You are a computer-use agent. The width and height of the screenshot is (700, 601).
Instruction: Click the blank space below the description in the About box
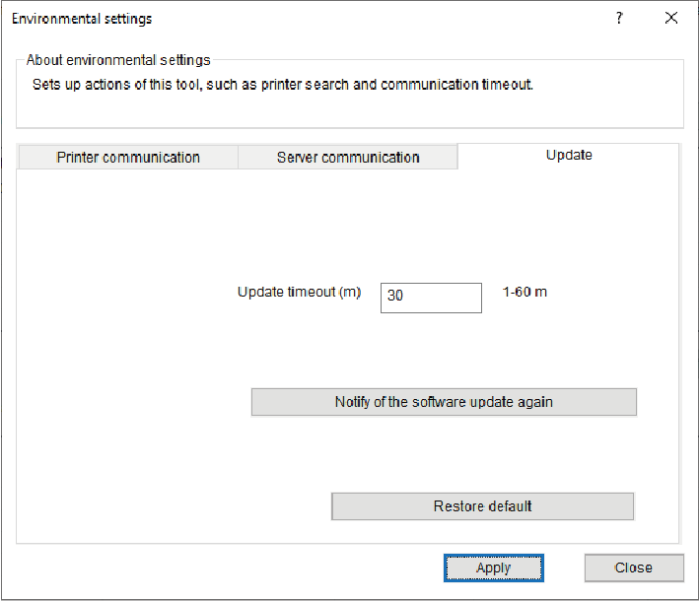(x=349, y=110)
